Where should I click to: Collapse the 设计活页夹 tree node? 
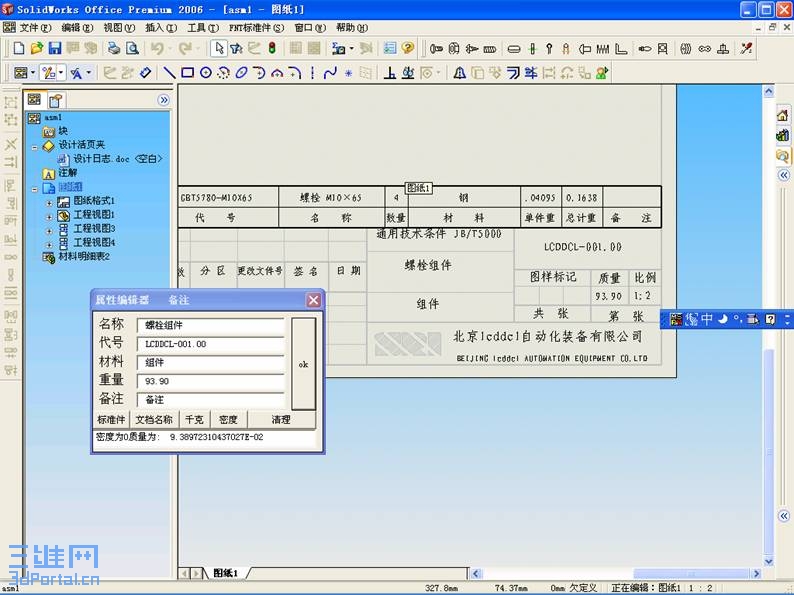click(34, 148)
